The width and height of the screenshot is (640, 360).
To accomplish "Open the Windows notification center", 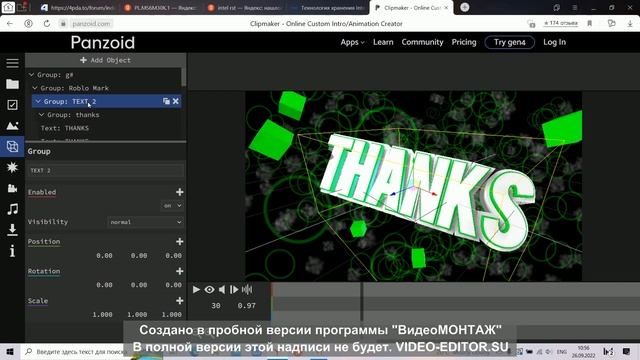I will [x=626, y=351].
